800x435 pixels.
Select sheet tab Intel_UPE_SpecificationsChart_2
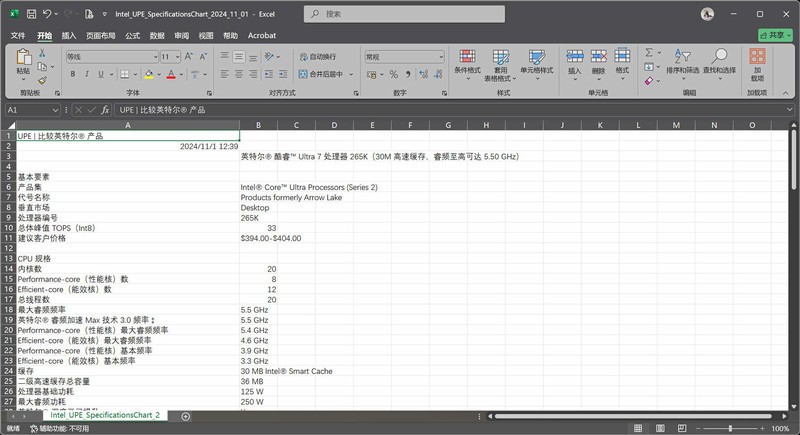pos(105,415)
